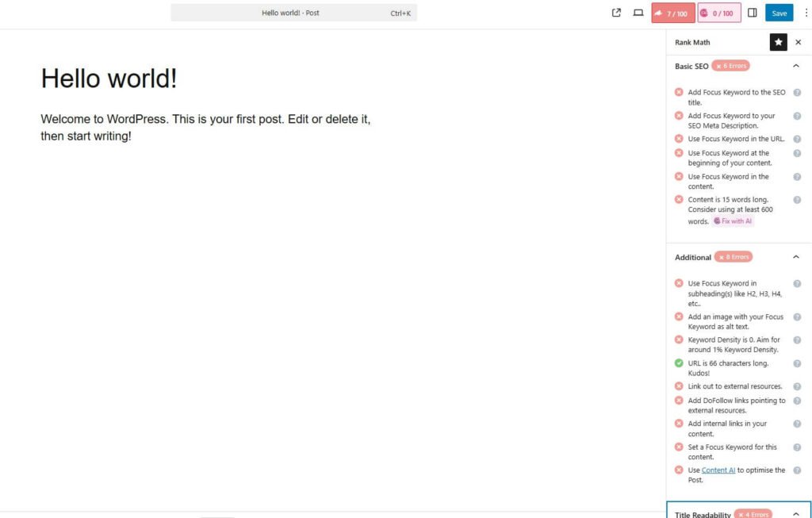Click 'Use Focus Keyword in the URL.' text
This screenshot has height=518, width=812.
point(736,139)
